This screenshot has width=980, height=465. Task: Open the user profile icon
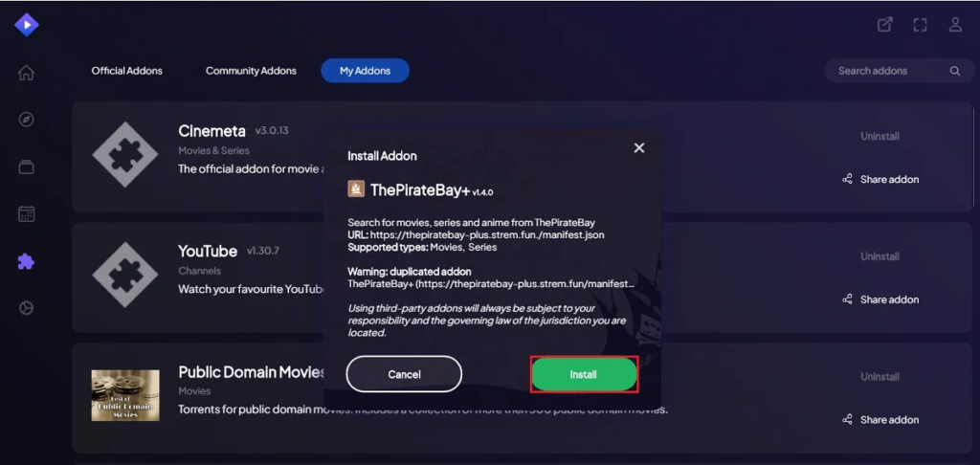tap(955, 24)
